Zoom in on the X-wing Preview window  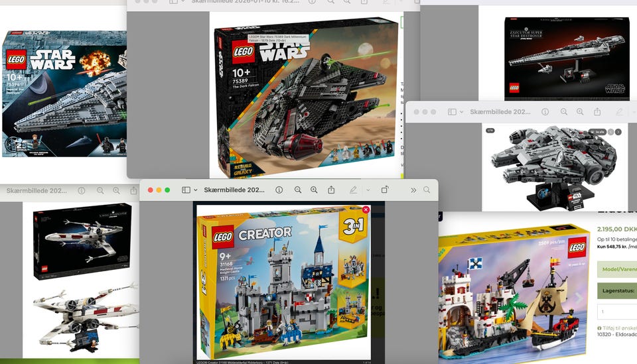click(x=116, y=190)
